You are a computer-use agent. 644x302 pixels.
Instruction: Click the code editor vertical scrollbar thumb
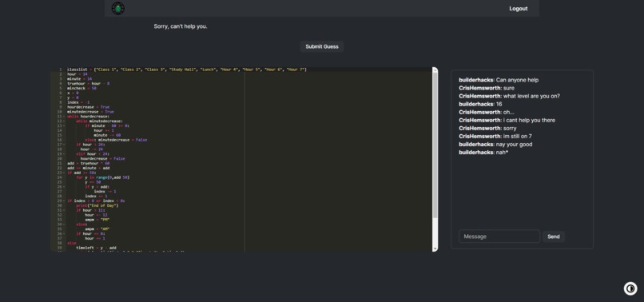(x=435, y=146)
